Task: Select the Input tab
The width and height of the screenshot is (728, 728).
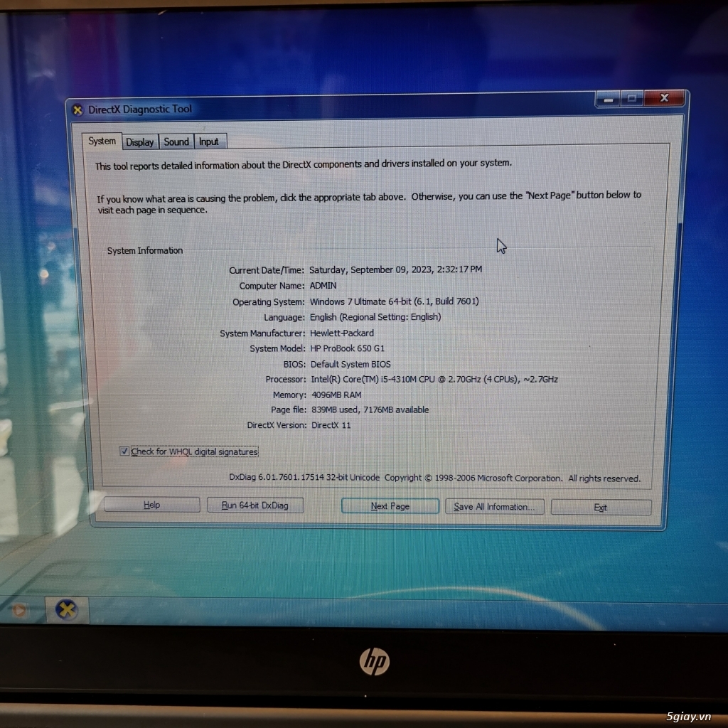Action: (210, 141)
